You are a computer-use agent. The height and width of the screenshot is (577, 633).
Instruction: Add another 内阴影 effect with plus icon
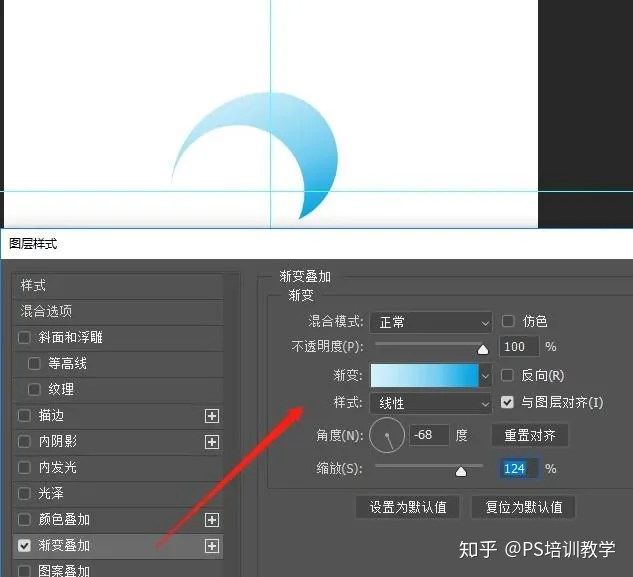point(212,442)
